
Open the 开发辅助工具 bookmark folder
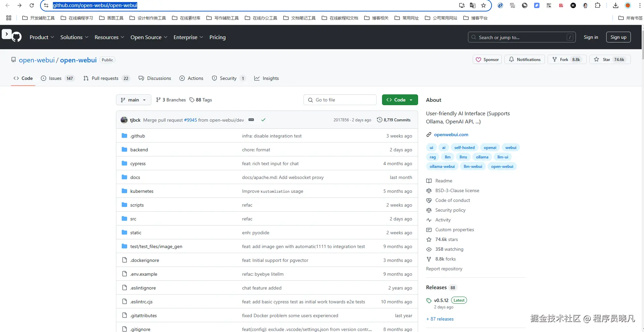38,18
